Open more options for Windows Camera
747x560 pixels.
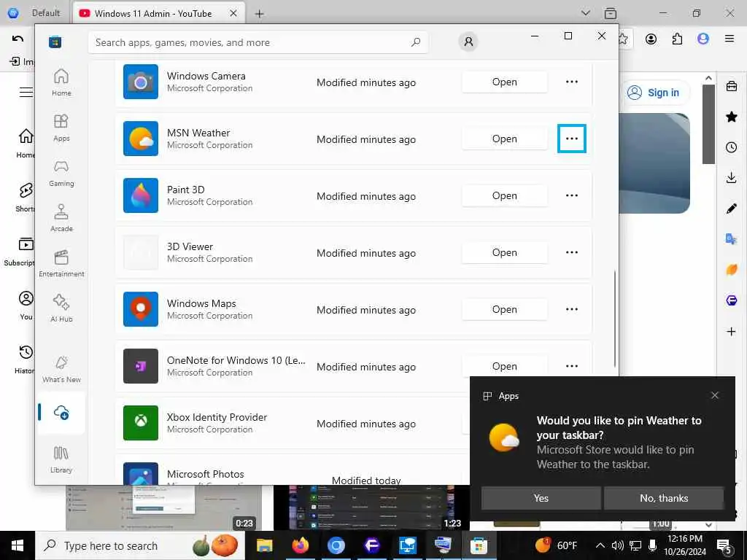click(572, 82)
